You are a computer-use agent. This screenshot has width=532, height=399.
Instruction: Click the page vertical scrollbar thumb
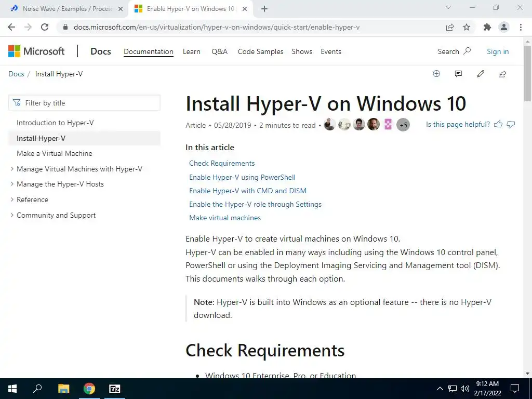click(527, 73)
